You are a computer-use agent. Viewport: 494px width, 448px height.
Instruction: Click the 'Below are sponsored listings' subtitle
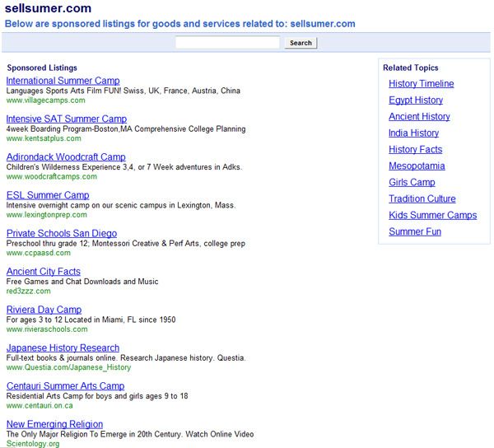(x=179, y=24)
